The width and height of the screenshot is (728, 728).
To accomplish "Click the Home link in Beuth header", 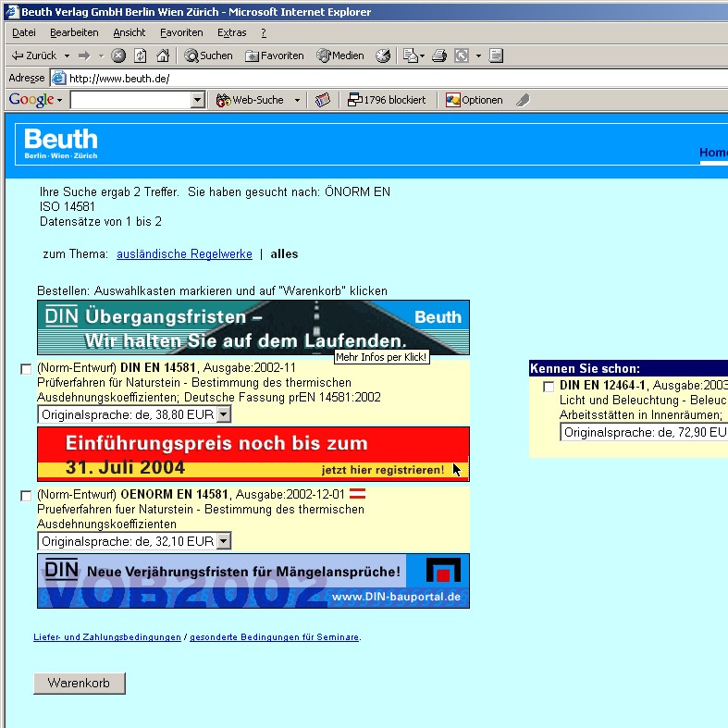I will [713, 153].
